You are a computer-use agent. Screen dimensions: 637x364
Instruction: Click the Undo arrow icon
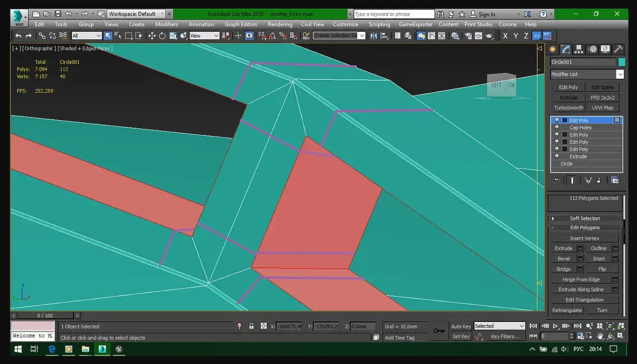click(19, 36)
